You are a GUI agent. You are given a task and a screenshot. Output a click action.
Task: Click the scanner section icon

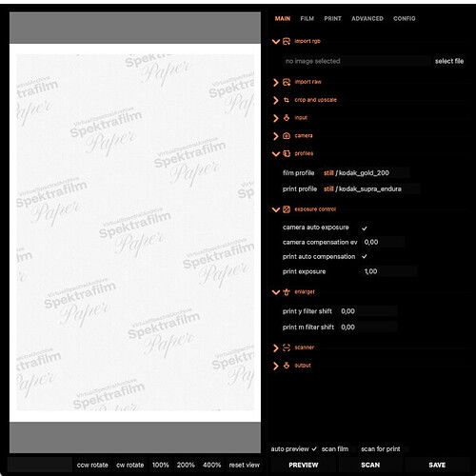click(x=287, y=347)
